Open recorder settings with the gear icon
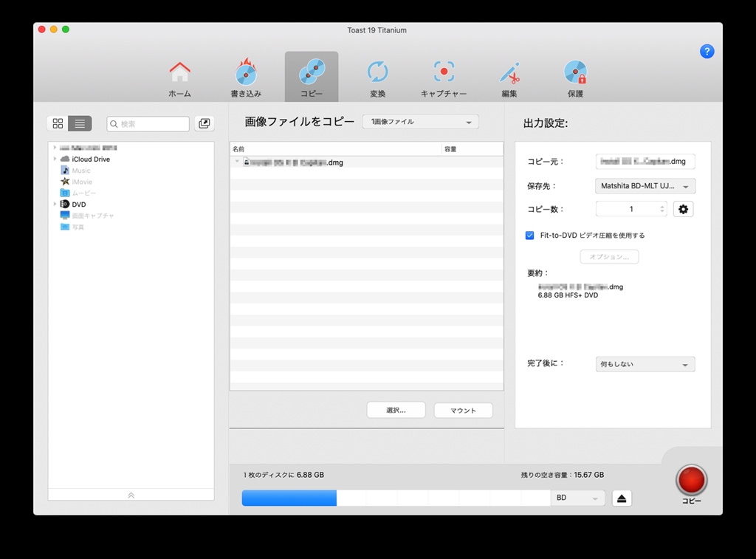 tap(683, 209)
